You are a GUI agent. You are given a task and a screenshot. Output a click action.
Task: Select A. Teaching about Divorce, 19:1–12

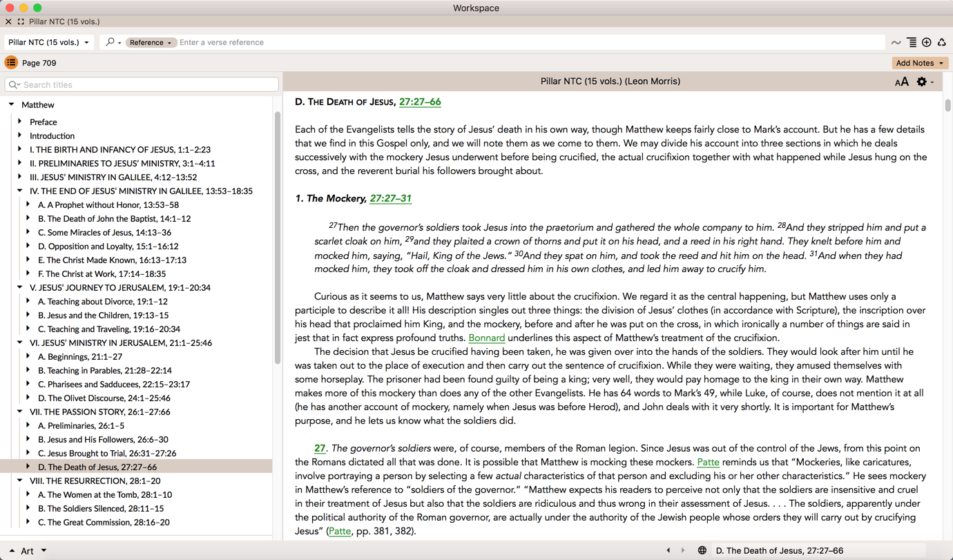click(x=103, y=302)
